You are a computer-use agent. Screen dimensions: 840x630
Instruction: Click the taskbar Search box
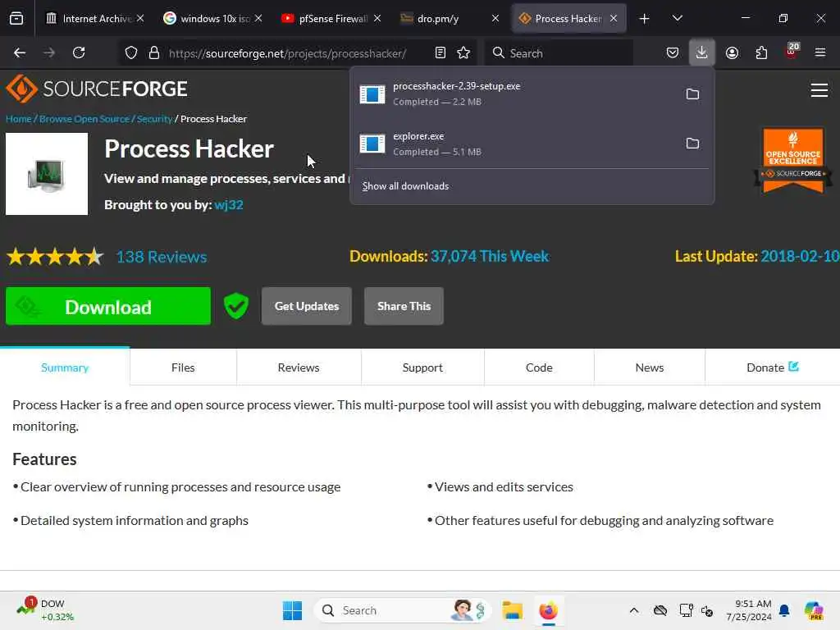coord(402,610)
